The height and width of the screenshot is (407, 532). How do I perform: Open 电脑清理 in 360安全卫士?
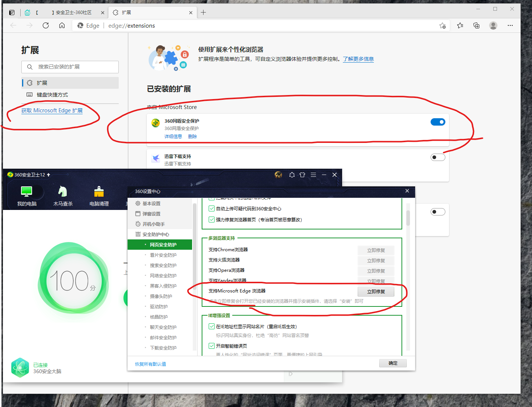click(99, 195)
